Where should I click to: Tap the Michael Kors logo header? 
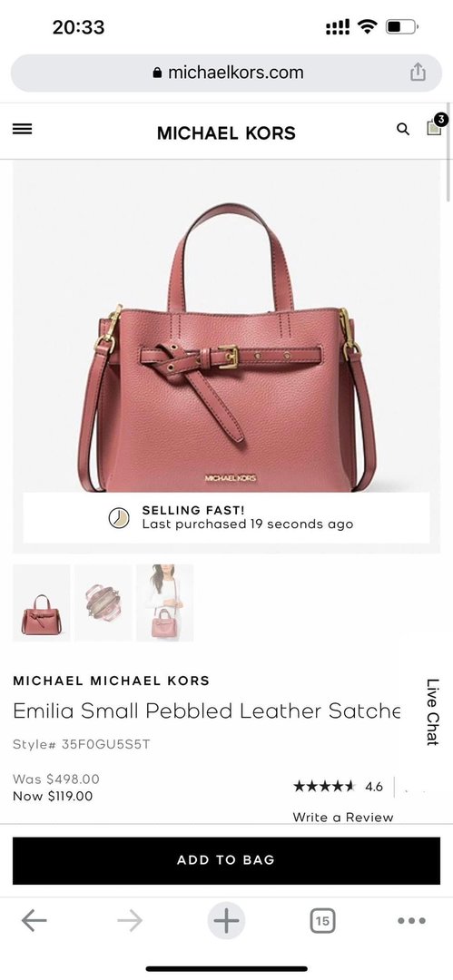point(226,133)
